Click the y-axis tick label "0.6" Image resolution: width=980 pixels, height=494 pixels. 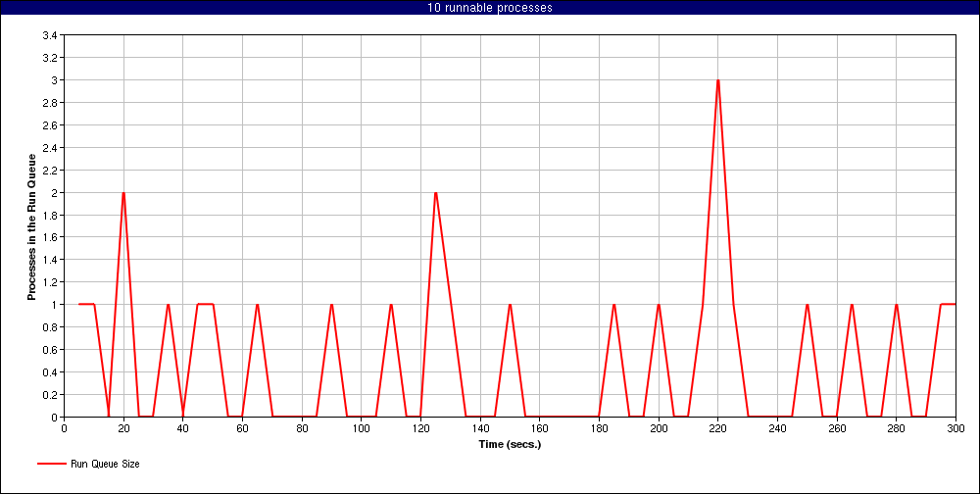point(49,350)
